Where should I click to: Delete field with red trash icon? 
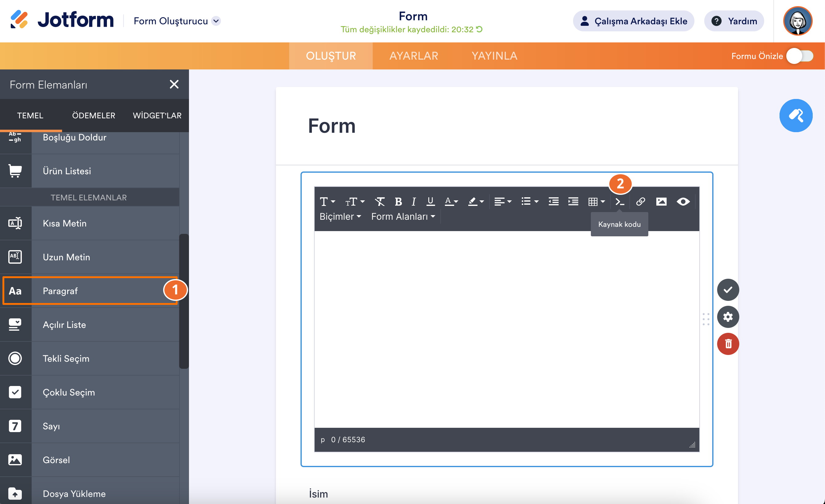pyautogui.click(x=728, y=344)
